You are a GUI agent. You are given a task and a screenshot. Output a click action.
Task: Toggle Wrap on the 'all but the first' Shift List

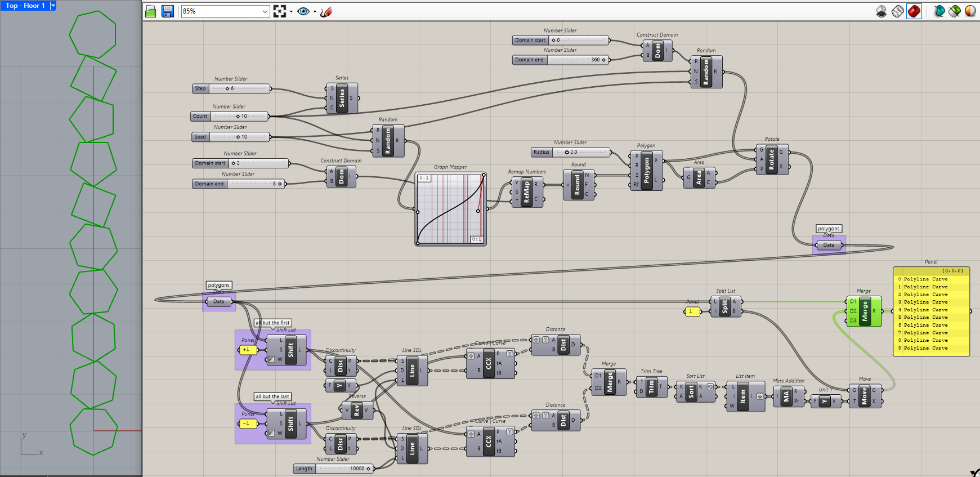(272, 359)
